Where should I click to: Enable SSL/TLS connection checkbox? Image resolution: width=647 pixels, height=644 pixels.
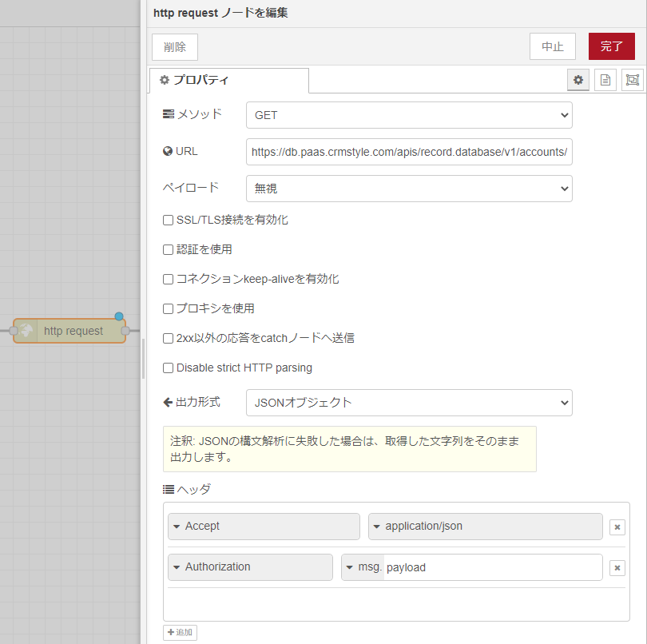[168, 220]
